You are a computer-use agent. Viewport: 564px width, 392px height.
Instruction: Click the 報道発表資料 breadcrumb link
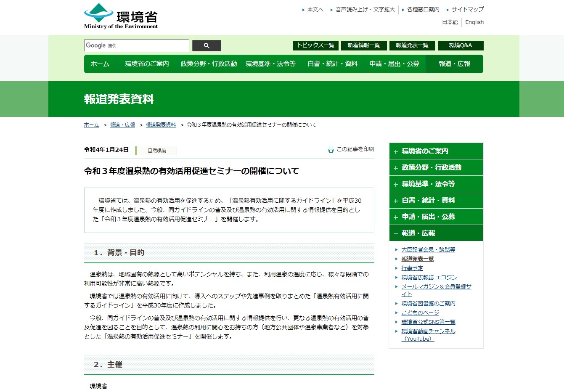161,125
